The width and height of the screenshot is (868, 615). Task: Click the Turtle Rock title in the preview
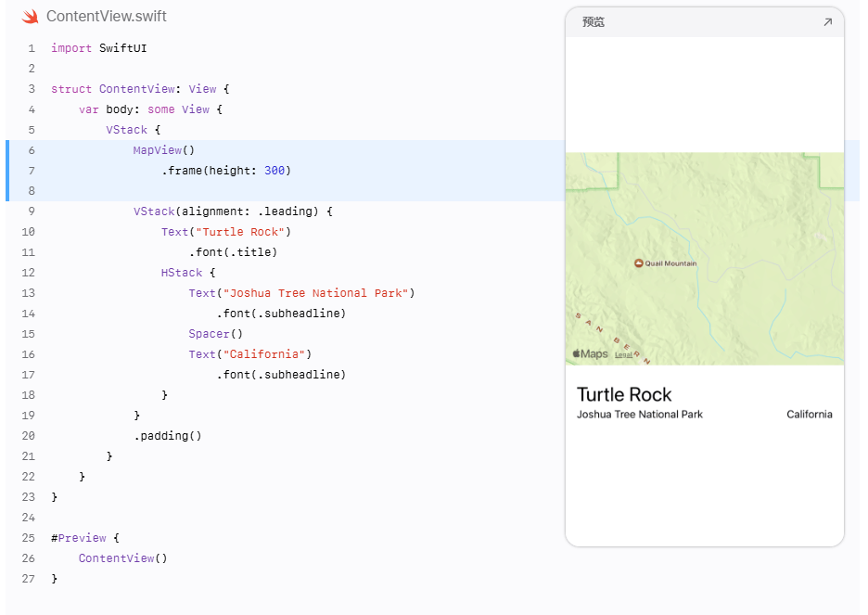pos(624,394)
